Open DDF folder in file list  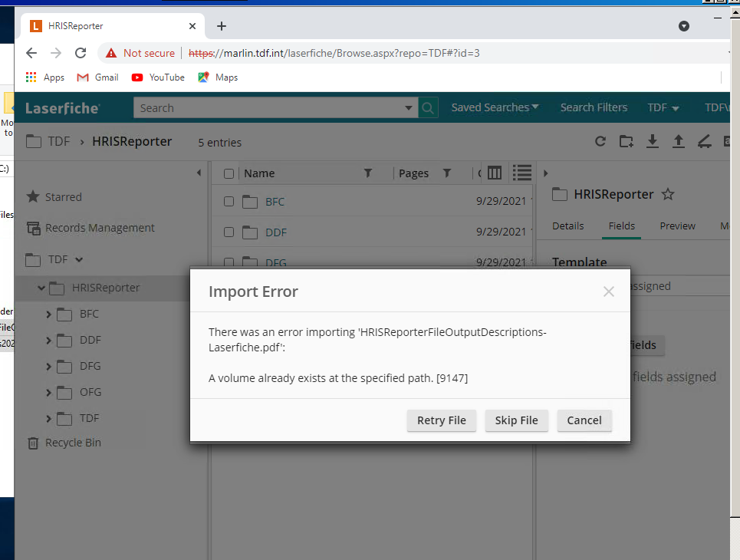click(276, 232)
